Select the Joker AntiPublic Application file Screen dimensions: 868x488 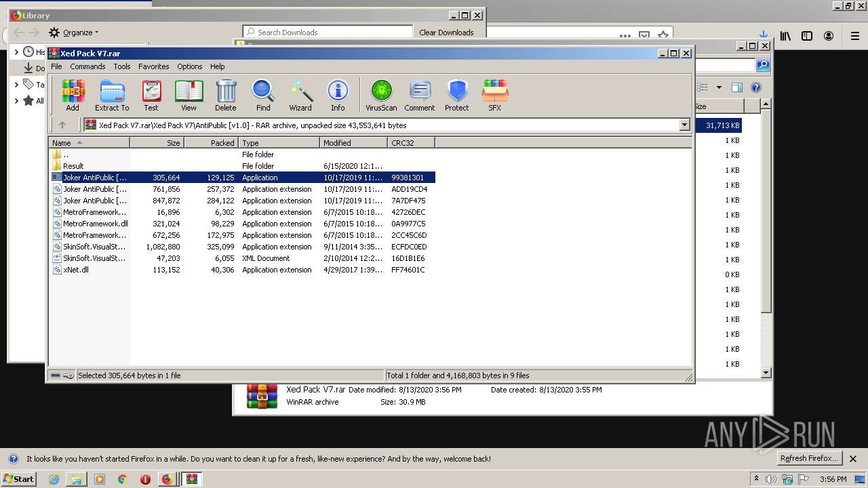[242, 178]
